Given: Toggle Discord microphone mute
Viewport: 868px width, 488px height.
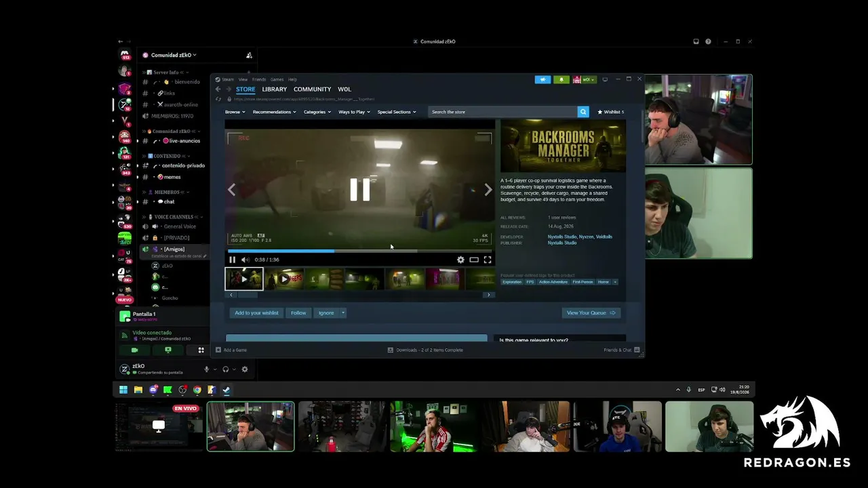Looking at the screenshot, I should tap(207, 369).
